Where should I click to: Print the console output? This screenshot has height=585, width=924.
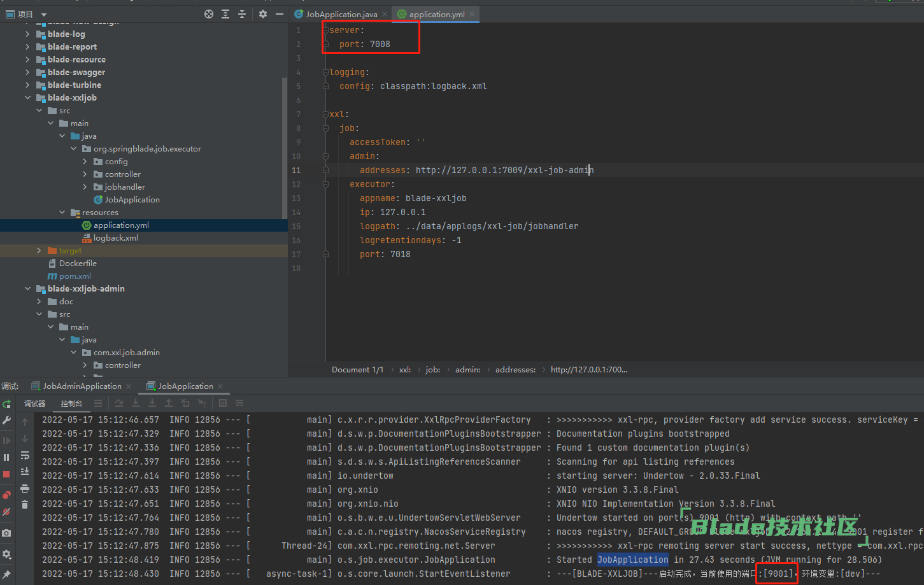click(25, 488)
